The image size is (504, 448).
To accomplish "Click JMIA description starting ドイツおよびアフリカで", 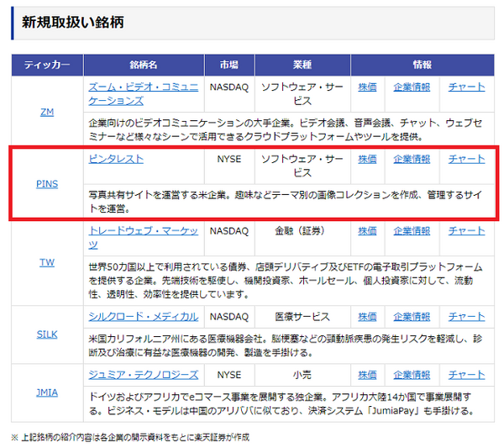I will 281,403.
